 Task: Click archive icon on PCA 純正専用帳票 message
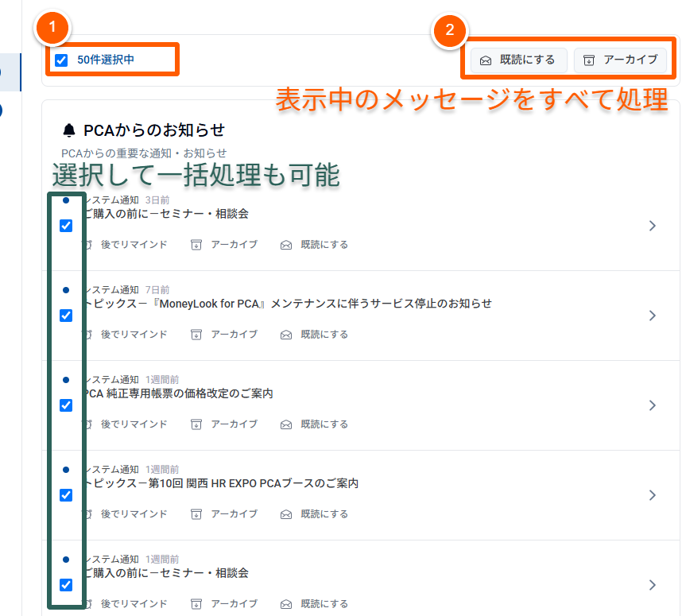coord(196,424)
